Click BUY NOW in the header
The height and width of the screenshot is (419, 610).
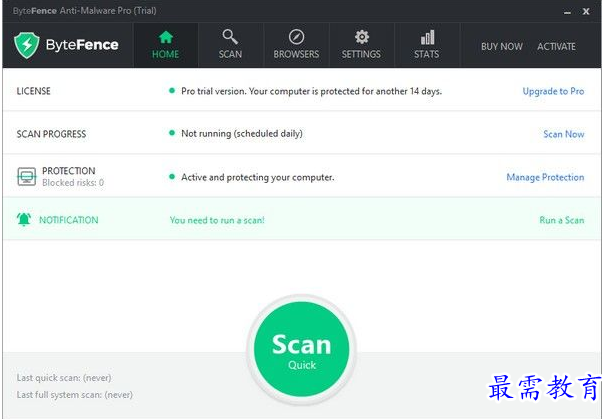501,47
